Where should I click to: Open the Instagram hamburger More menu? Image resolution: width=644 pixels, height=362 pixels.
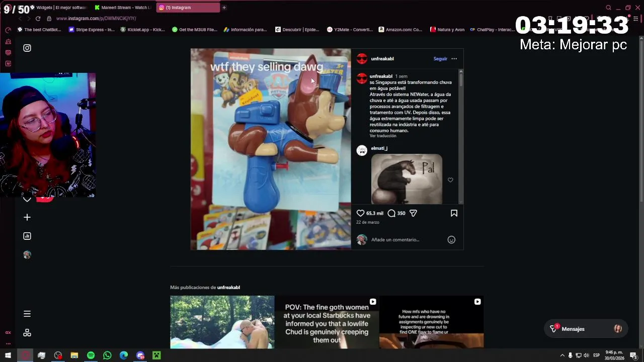27,314
